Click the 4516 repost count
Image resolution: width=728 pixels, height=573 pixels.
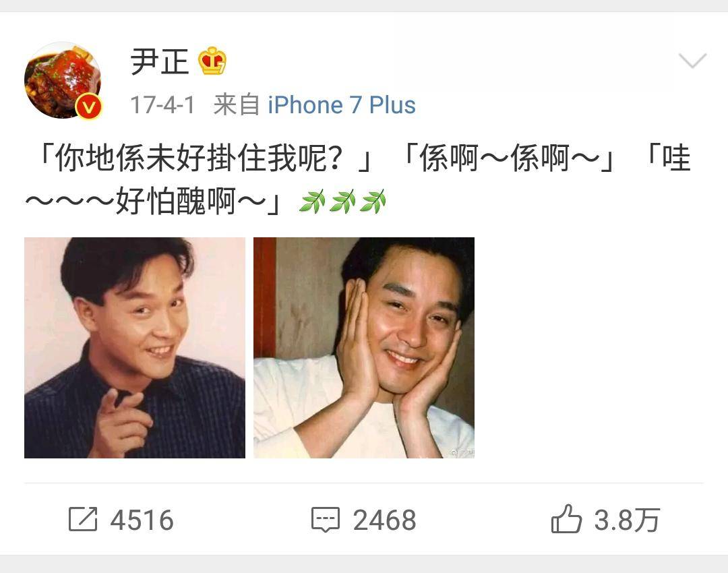tap(142, 520)
